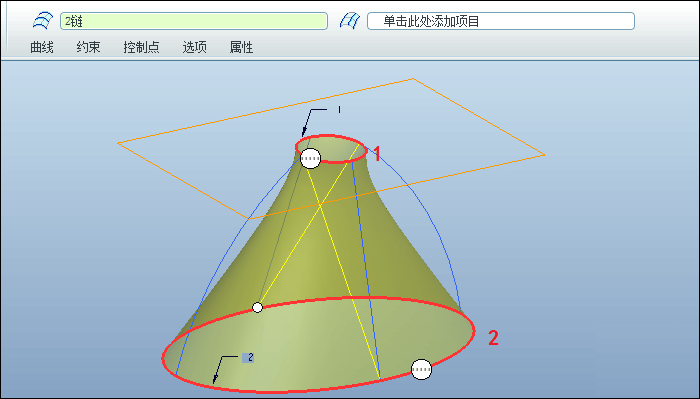
Task: Click the '单击此处添加项目' collector field
Action: pos(500,21)
